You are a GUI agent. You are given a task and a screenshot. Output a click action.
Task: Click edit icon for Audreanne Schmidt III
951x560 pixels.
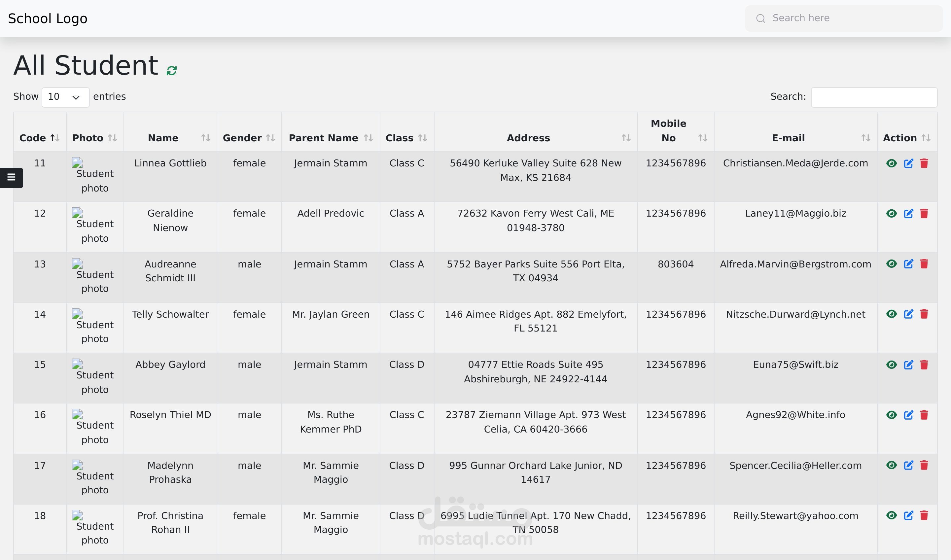coord(908,264)
